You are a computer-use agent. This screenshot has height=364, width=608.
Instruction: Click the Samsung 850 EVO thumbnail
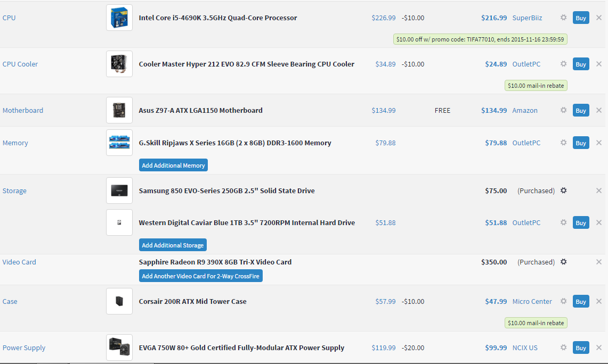[119, 191]
